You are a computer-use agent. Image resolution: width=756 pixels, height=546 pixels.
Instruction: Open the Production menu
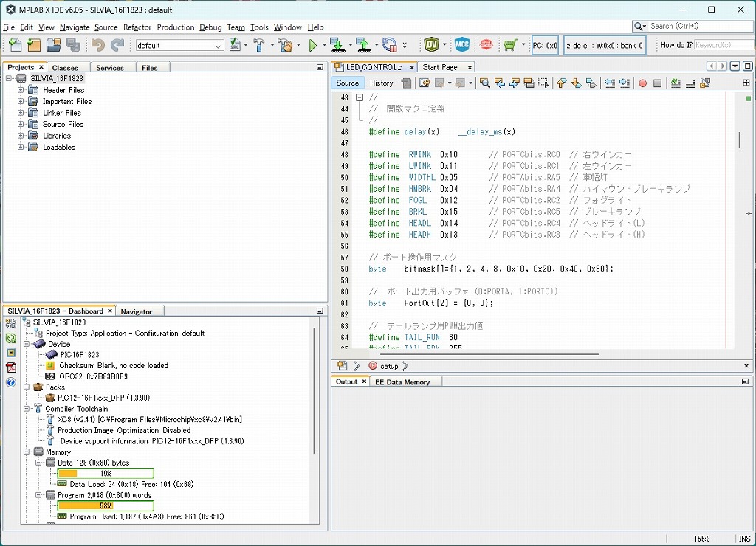tap(176, 27)
